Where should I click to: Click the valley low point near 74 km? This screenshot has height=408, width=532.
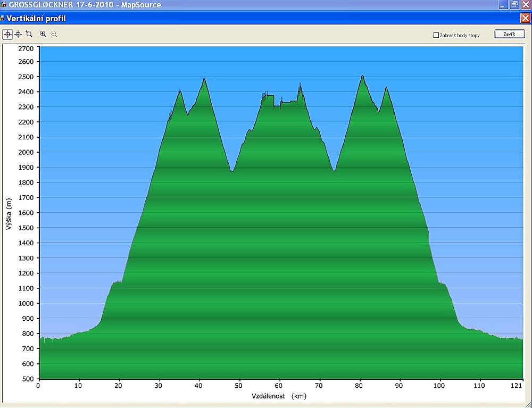pos(334,170)
